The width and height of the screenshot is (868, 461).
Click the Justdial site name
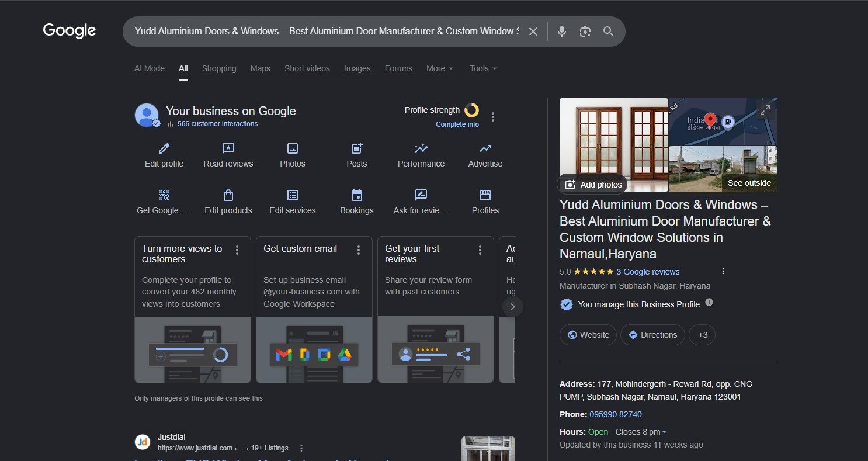[x=171, y=437]
